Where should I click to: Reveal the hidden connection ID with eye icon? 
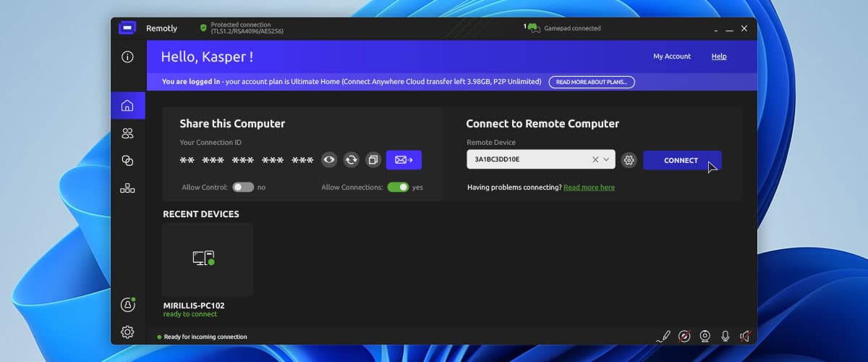[330, 160]
